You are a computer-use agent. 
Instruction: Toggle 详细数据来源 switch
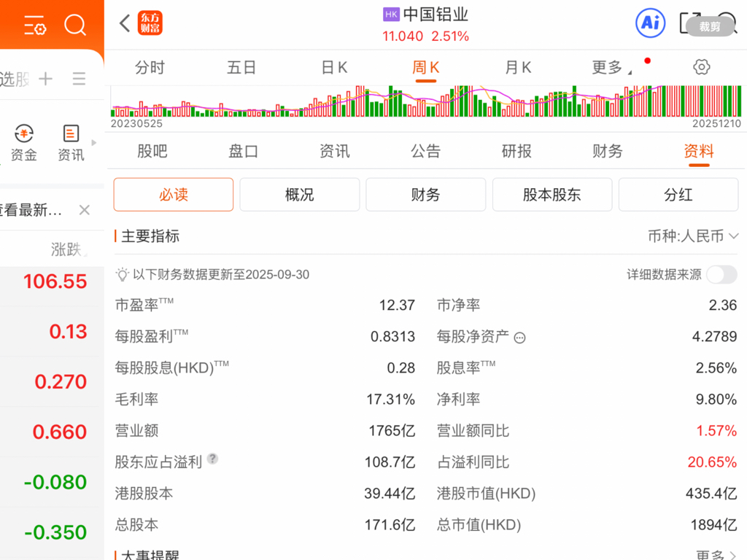[721, 274]
